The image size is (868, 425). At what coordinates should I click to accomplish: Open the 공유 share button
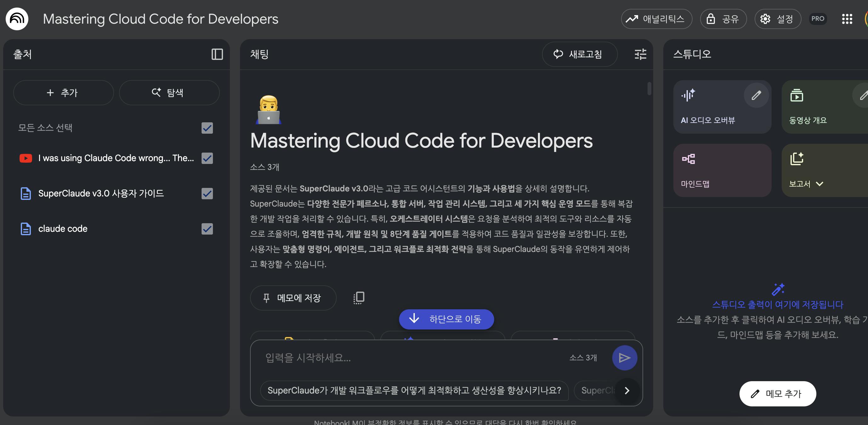(x=723, y=19)
